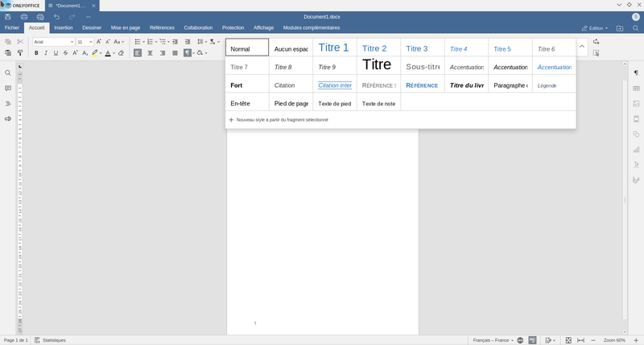
Task: Open the Mise en page tab
Action: click(x=126, y=27)
